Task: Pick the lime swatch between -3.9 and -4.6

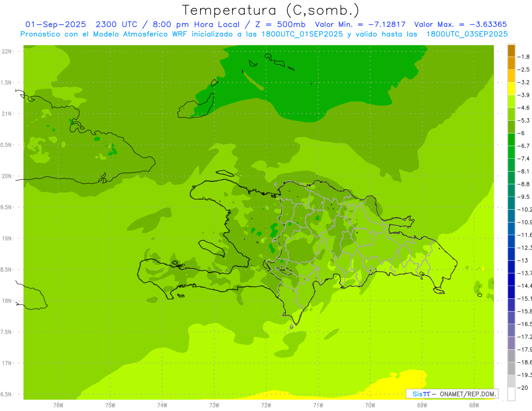Action: pos(511,102)
